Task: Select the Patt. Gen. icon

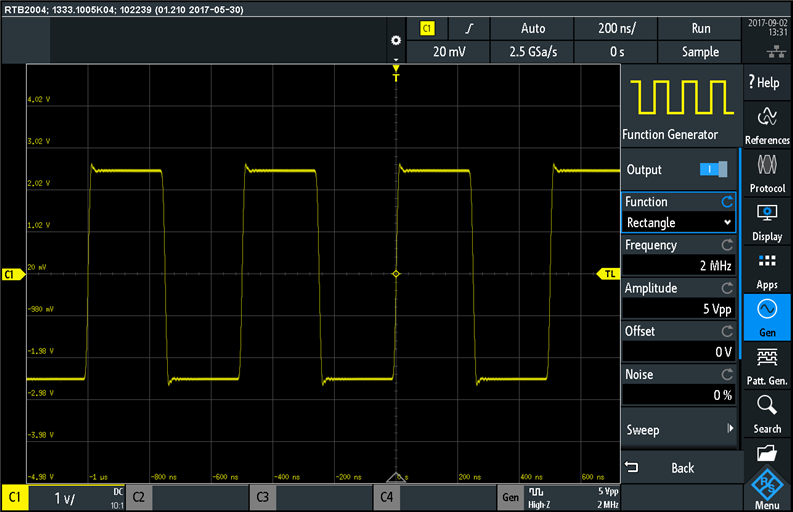Action: click(767, 365)
